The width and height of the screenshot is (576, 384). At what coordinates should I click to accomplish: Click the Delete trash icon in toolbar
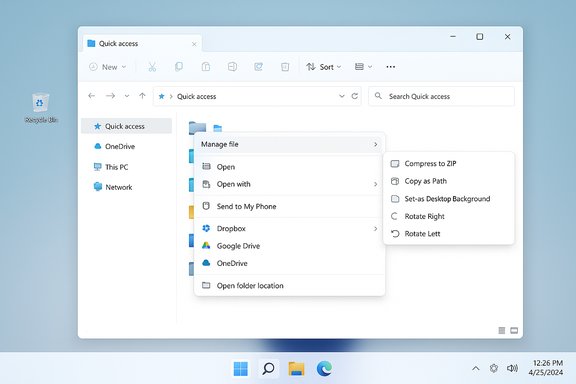click(285, 67)
